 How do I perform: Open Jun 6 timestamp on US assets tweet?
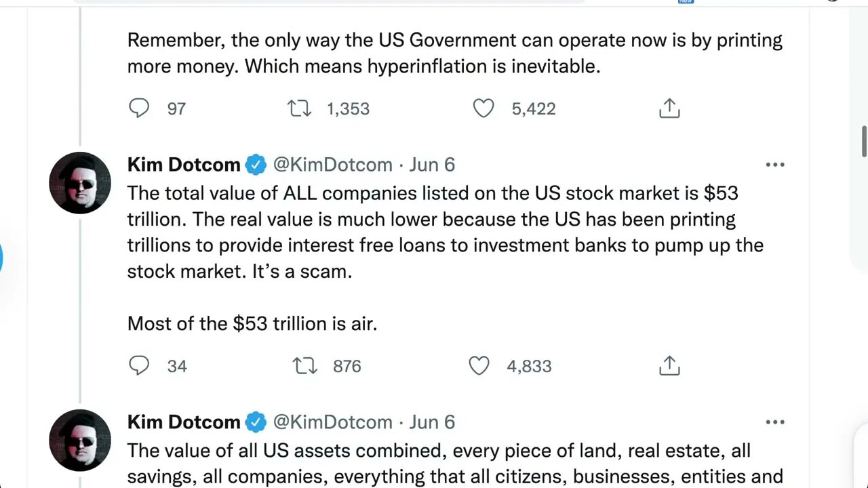pos(432,422)
